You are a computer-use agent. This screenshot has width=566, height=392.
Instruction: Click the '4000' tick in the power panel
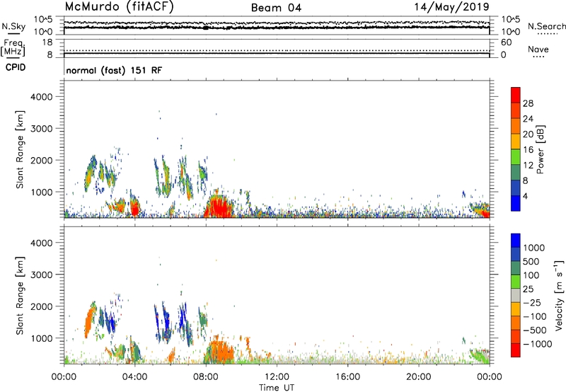(41, 97)
